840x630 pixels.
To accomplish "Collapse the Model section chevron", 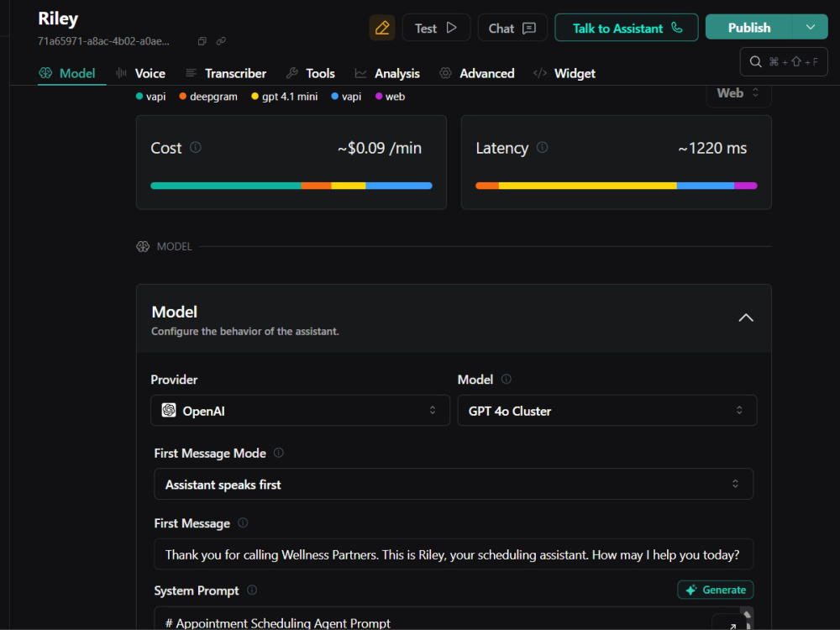I will (746, 318).
